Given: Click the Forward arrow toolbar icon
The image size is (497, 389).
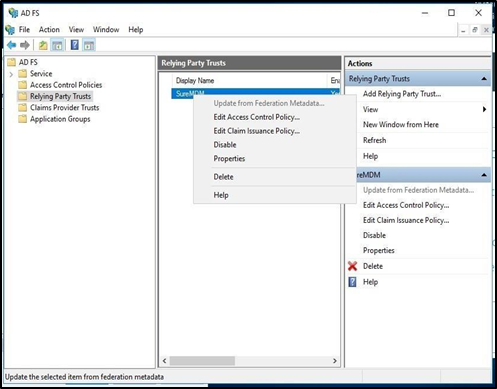Looking at the screenshot, I should [x=25, y=45].
